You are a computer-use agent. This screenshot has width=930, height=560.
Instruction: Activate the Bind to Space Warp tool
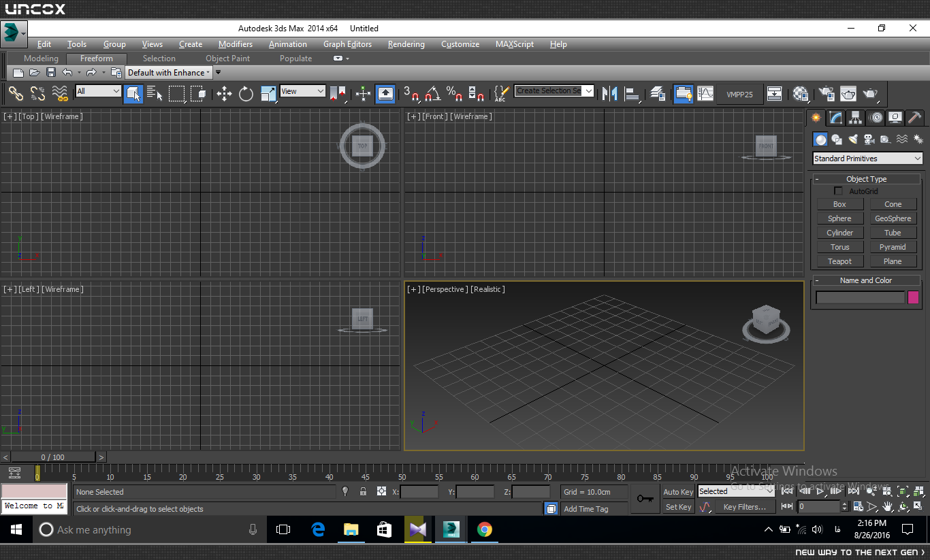click(x=60, y=94)
